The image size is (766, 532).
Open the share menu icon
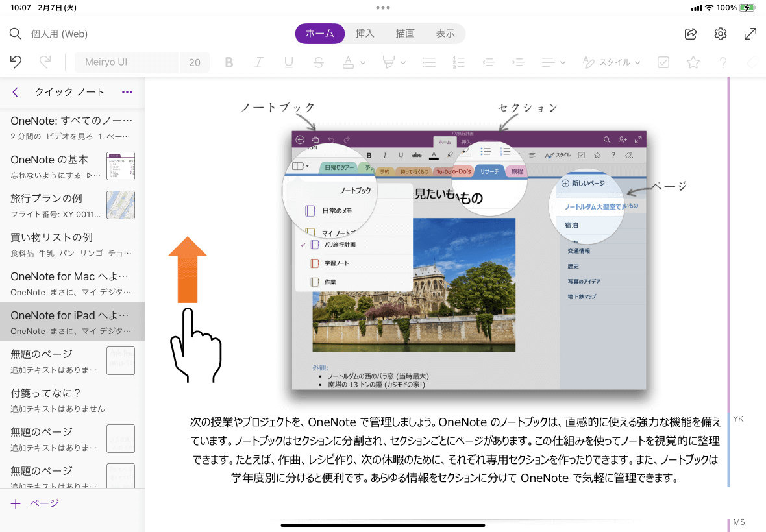pos(691,34)
